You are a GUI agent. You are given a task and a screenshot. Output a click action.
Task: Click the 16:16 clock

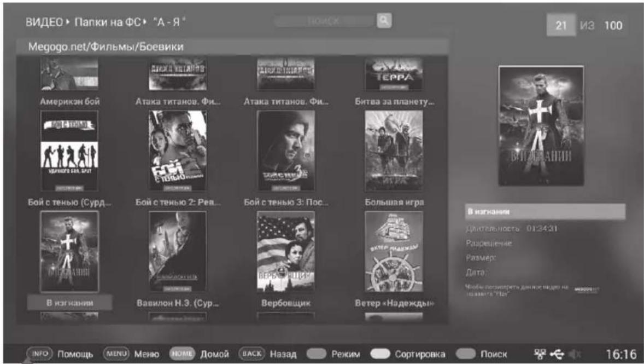click(621, 354)
